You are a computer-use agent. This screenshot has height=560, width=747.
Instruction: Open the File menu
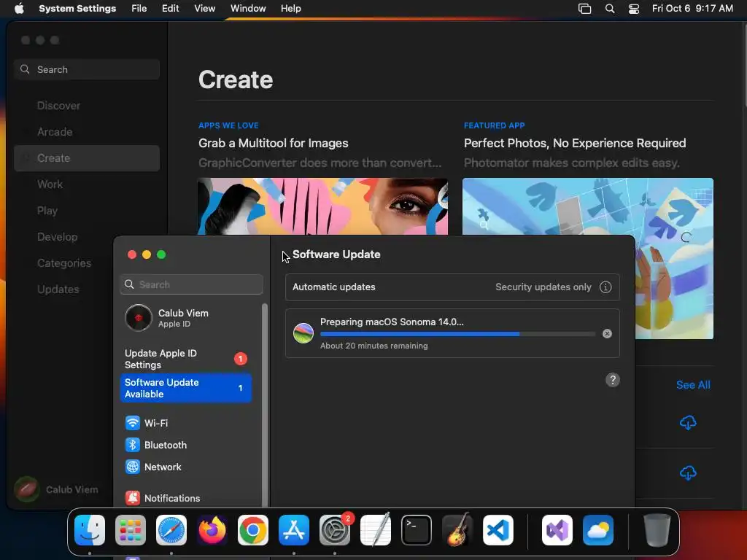click(139, 9)
